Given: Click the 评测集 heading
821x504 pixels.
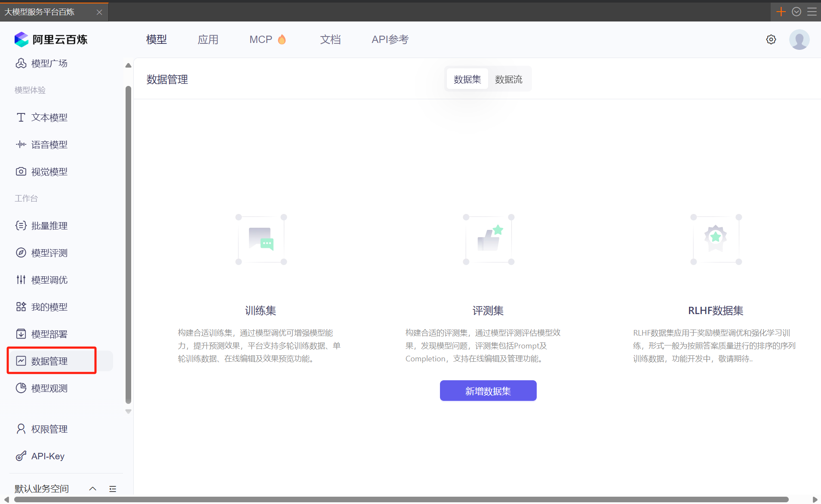Looking at the screenshot, I should (x=488, y=311).
